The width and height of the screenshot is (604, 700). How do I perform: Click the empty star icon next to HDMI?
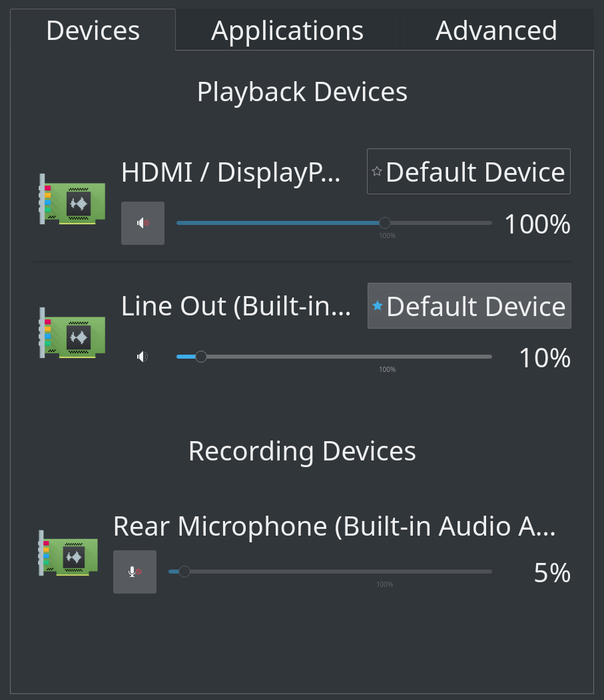(x=377, y=172)
